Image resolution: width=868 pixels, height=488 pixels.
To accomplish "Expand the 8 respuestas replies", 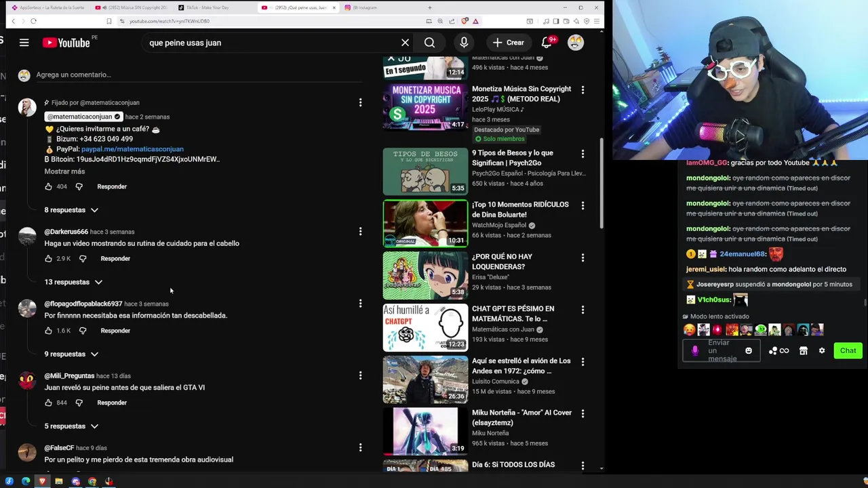I will point(71,210).
